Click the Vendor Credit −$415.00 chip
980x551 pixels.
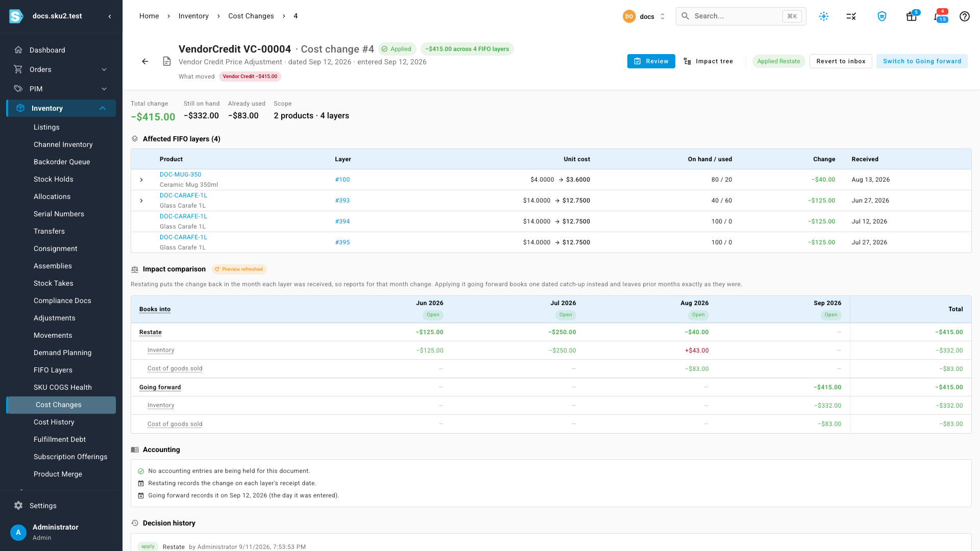coord(250,77)
